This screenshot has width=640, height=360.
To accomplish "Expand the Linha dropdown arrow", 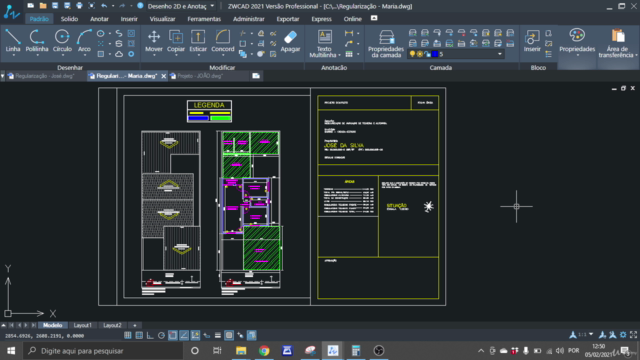I will pos(13,55).
